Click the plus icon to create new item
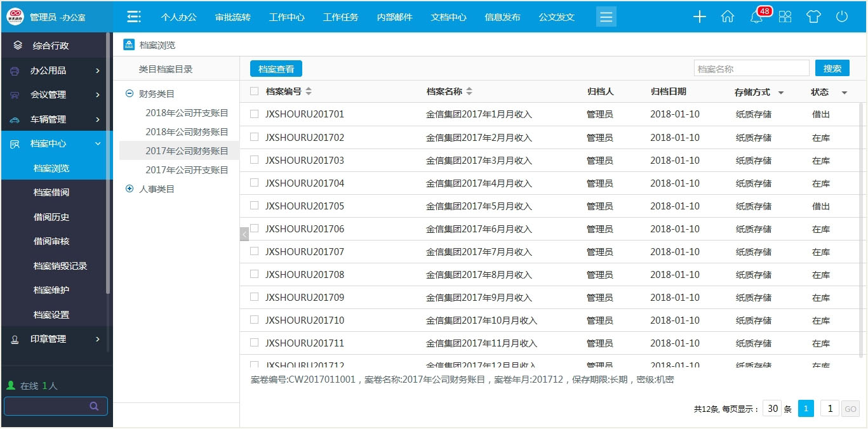Image resolution: width=868 pixels, height=429 pixels. point(699,16)
